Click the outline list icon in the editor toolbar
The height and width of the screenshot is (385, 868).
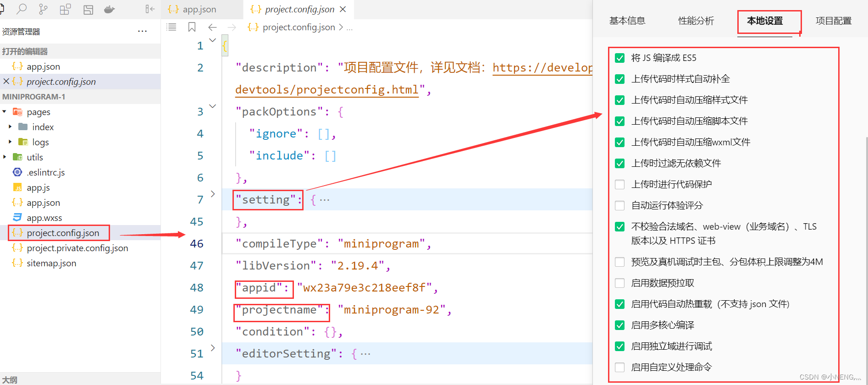click(x=171, y=27)
